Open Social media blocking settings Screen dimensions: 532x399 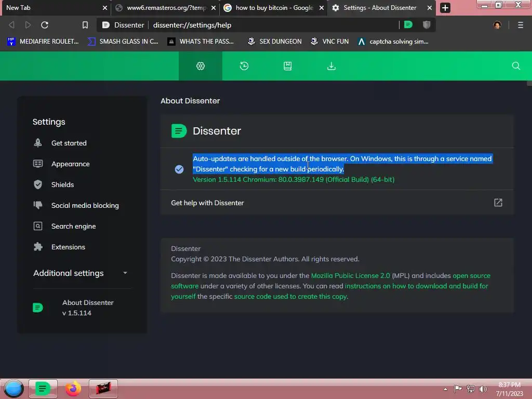(85, 205)
